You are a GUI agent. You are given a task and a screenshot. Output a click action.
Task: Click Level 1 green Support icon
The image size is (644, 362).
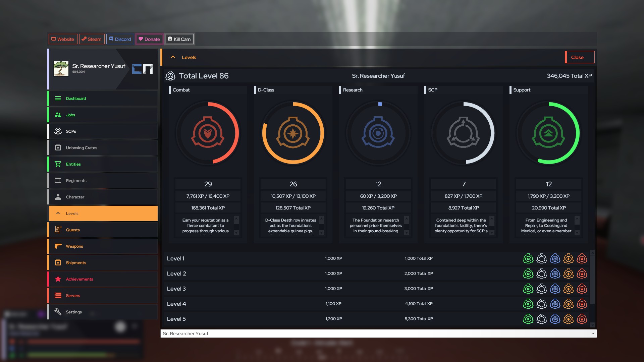(x=528, y=258)
